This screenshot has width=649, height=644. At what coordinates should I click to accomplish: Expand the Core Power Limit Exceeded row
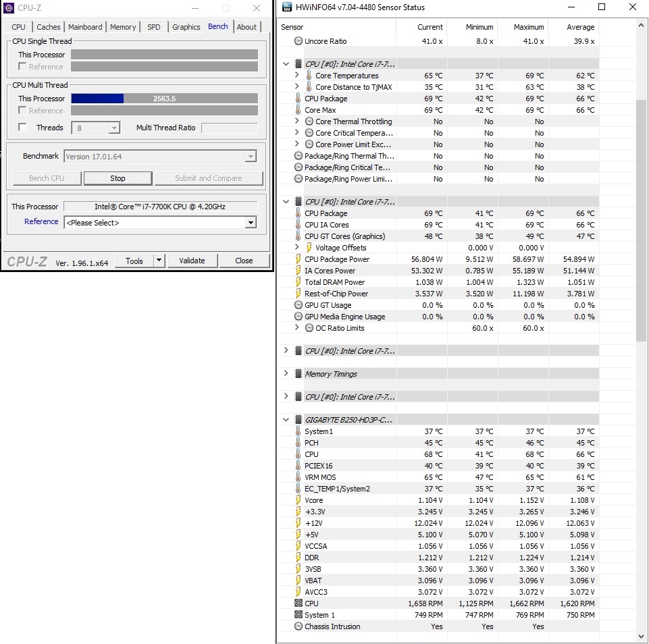coord(296,144)
